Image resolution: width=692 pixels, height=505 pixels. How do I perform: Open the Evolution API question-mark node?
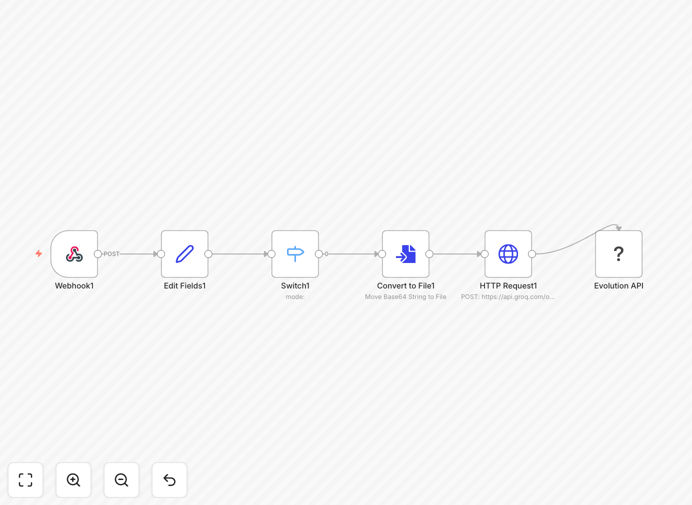click(618, 254)
